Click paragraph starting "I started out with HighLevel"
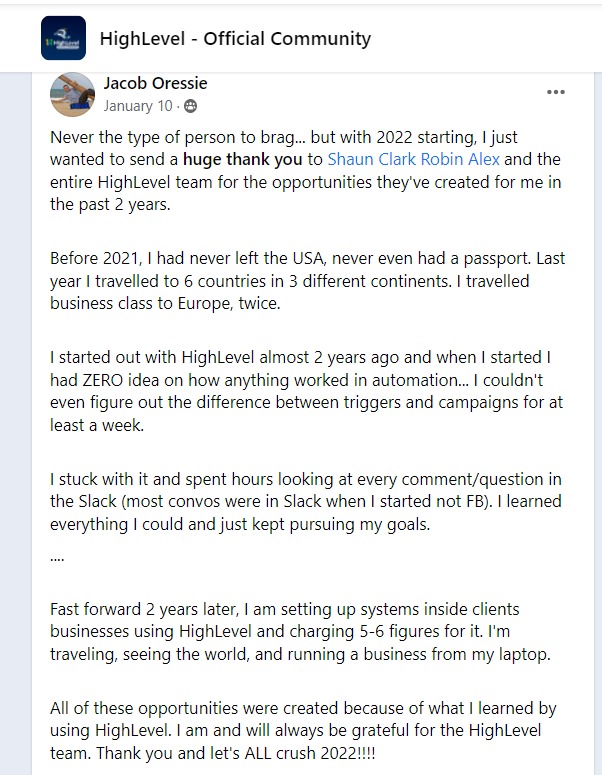The width and height of the screenshot is (602, 775). point(306,391)
